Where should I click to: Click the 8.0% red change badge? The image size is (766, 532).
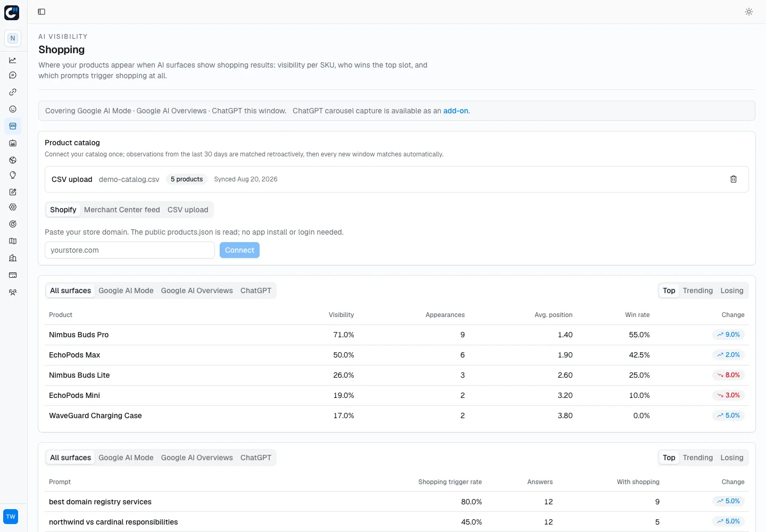coord(728,375)
